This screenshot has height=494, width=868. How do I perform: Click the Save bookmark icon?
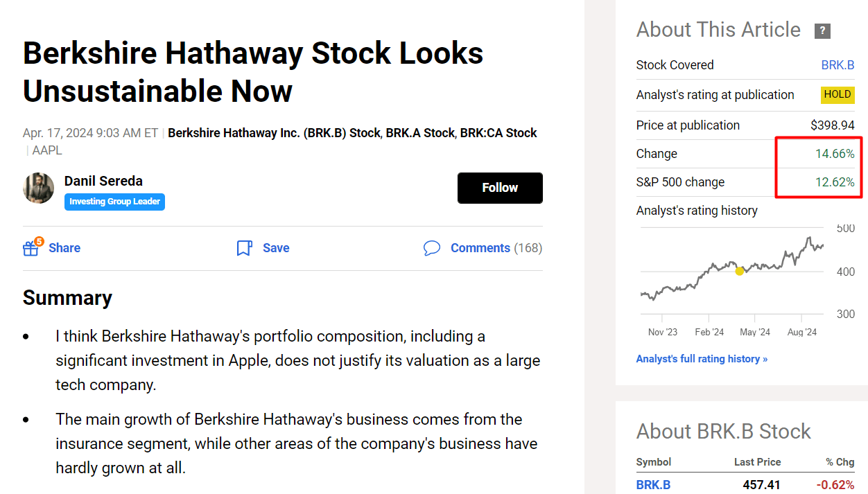click(243, 247)
